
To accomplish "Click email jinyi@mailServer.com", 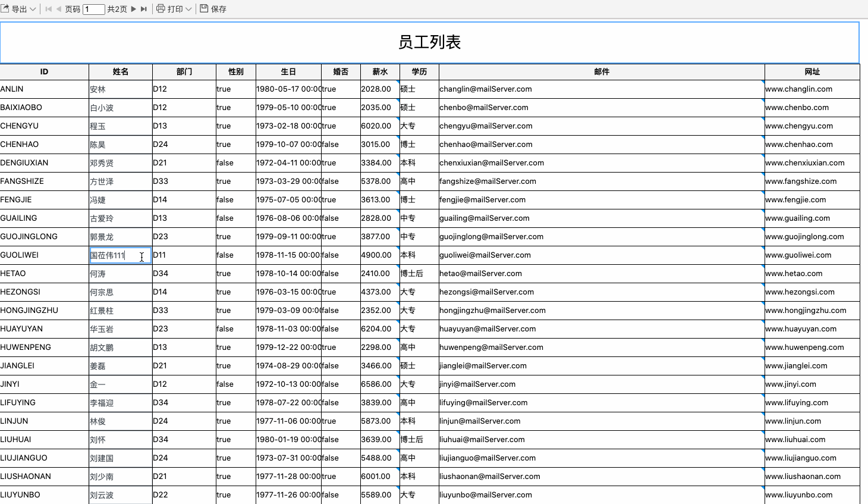I will [x=477, y=384].
